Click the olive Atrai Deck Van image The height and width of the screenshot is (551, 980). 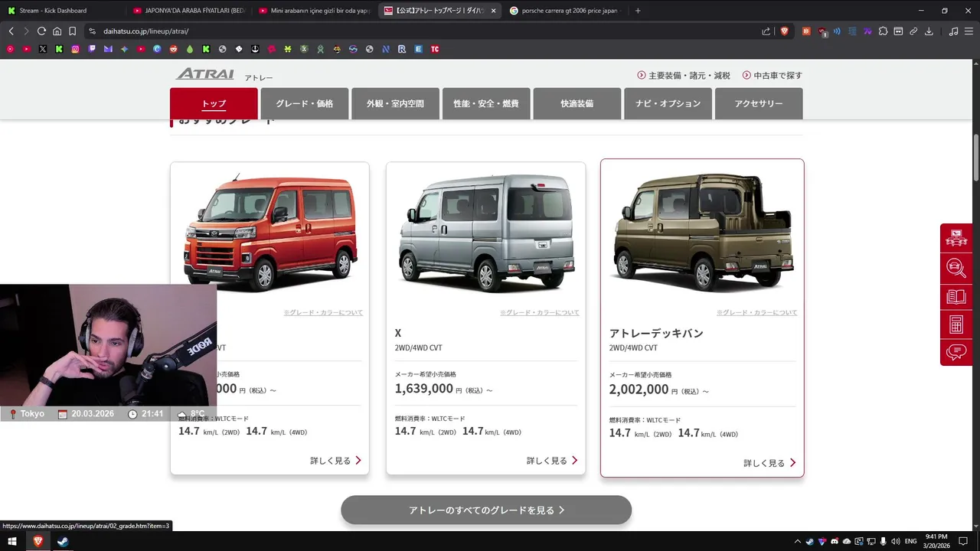coord(702,233)
